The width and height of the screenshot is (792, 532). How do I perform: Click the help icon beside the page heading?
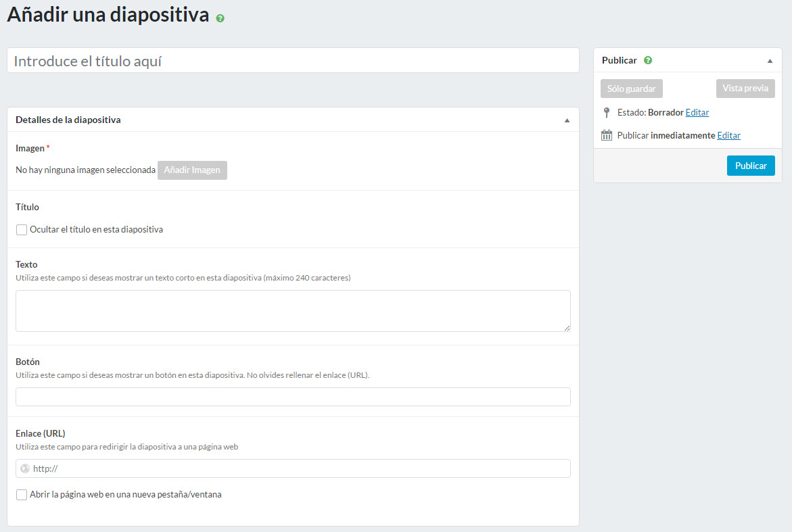tap(220, 18)
